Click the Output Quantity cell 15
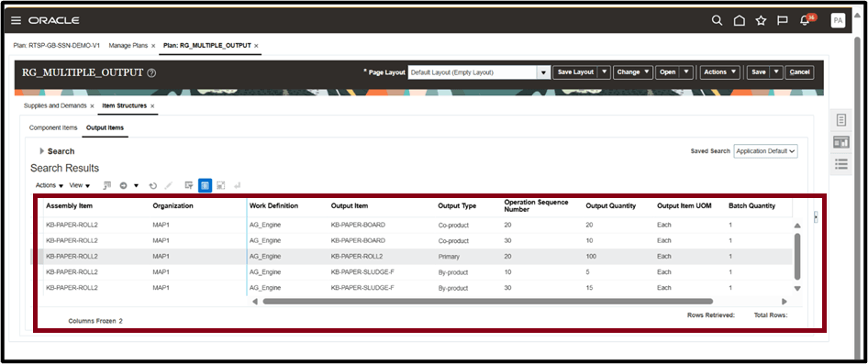Screen dimensions: 868x364 point(589,288)
